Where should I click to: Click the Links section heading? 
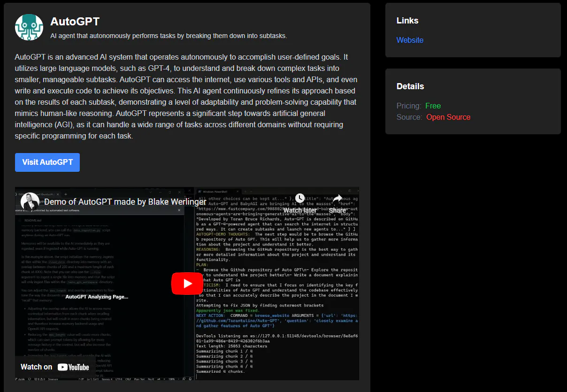pos(407,20)
